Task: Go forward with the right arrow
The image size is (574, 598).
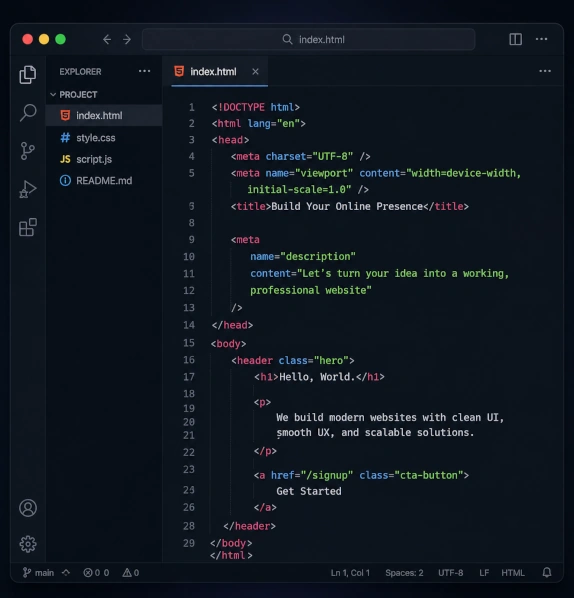Action: coord(127,39)
